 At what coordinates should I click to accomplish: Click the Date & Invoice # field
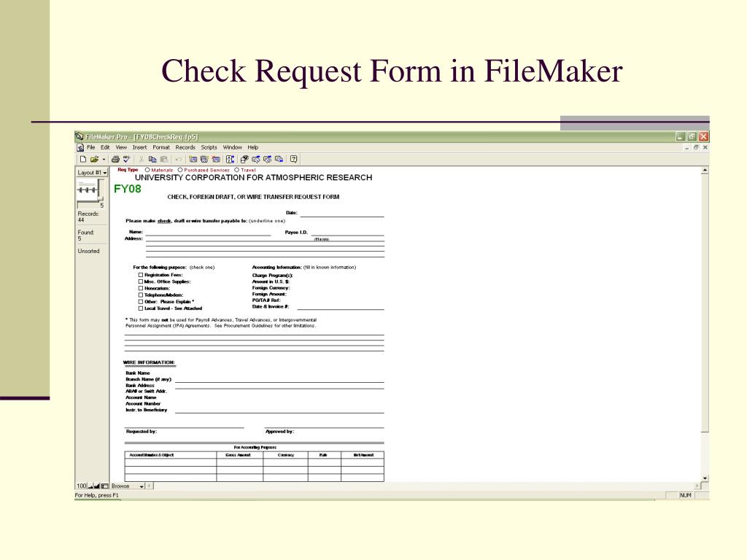pos(340,307)
